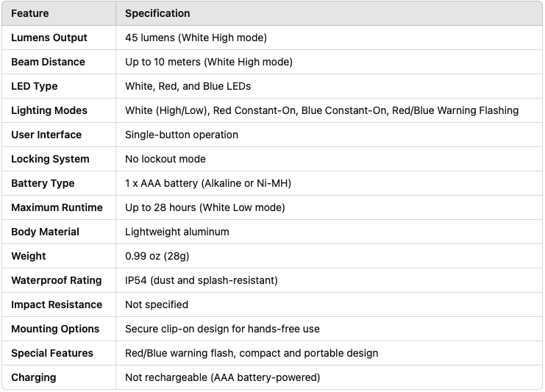Select the 'Feature' column header
The height and width of the screenshot is (392, 545).
tap(30, 13)
